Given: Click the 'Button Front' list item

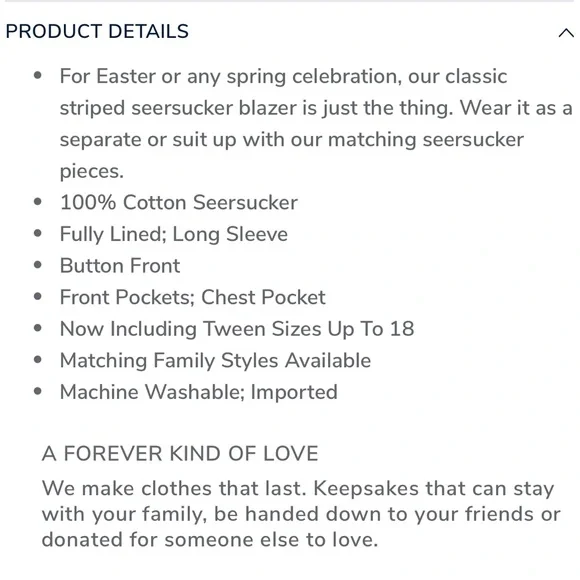Looking at the screenshot, I should pos(120,266).
